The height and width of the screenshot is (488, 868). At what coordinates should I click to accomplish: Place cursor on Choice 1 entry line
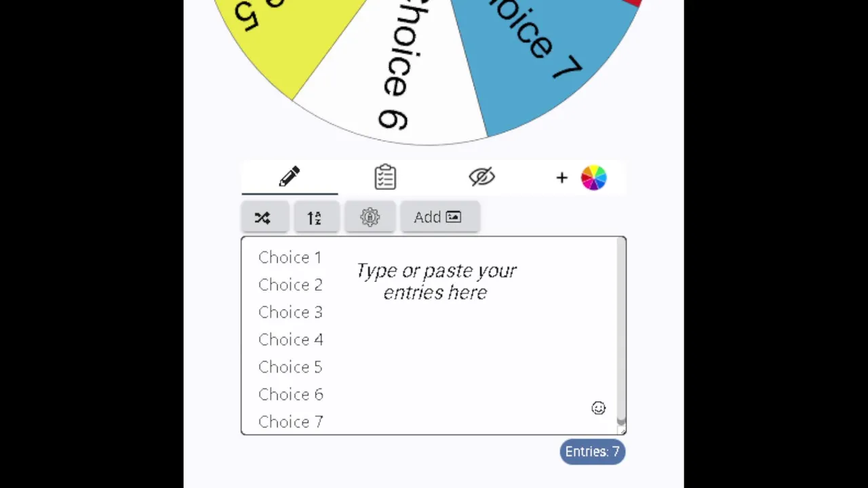290,258
